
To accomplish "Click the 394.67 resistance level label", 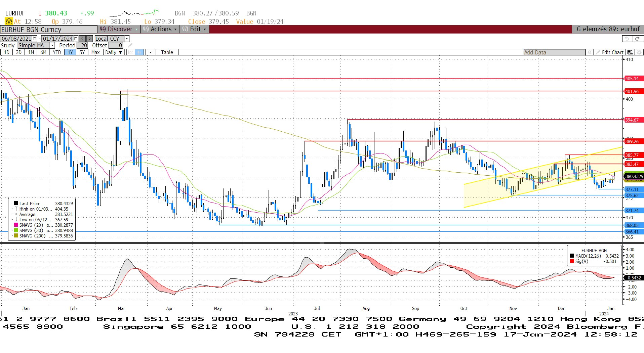I will [634, 120].
